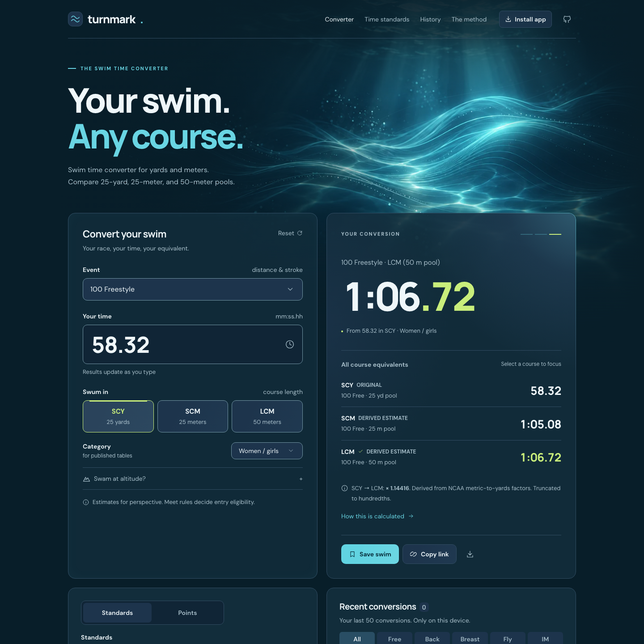This screenshot has width=644, height=644.
Task: Click info icon beside Estimates for perspective
Action: 86,502
